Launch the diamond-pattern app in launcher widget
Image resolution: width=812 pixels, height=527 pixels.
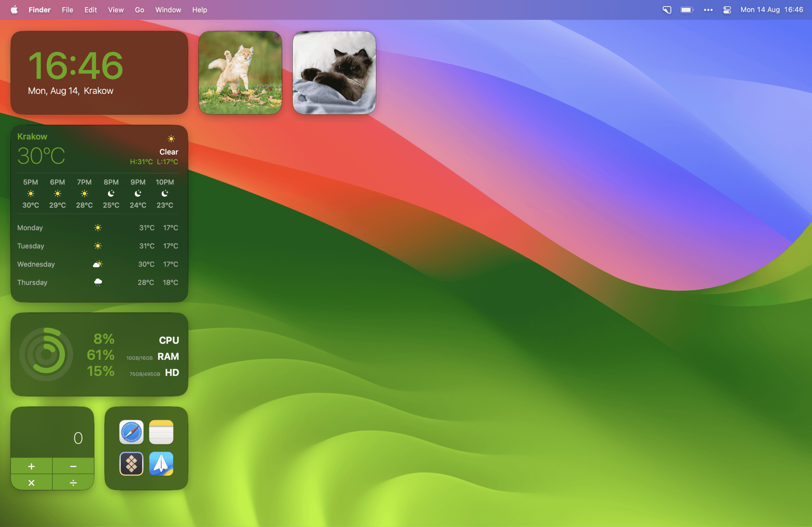tap(131, 464)
